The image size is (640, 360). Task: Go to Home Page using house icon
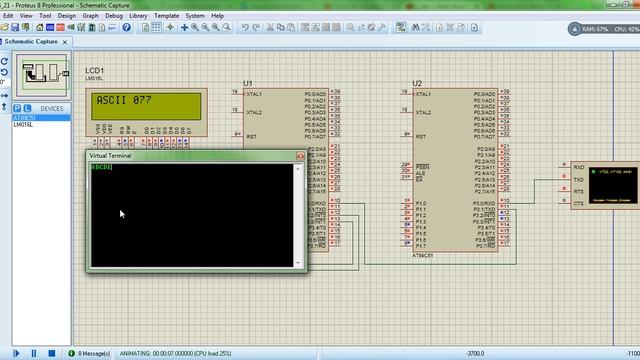click(40, 27)
